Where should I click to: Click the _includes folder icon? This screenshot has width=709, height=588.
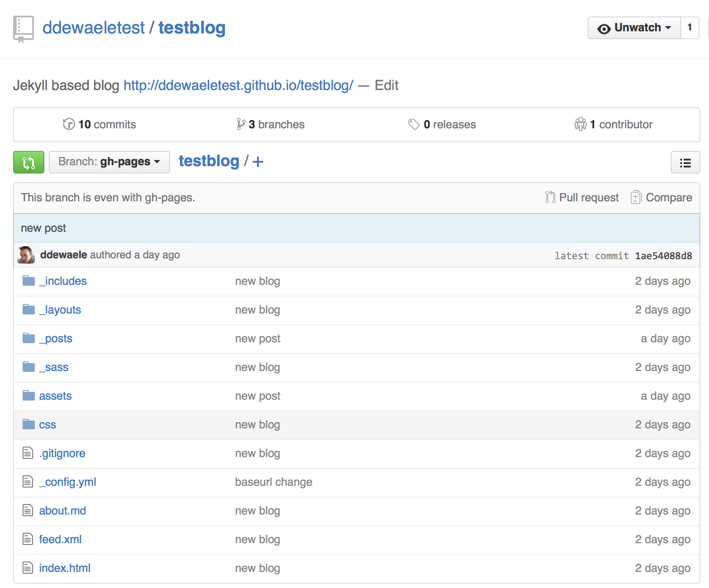pos(29,281)
